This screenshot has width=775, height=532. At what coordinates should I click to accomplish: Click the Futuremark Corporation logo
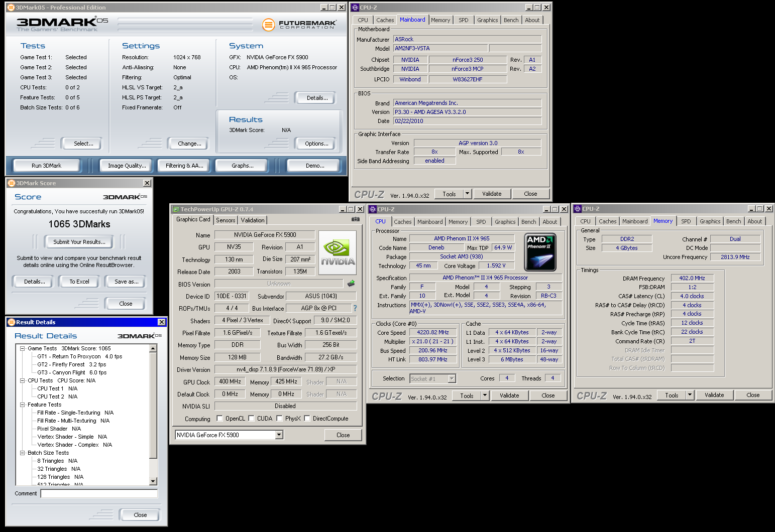(299, 24)
